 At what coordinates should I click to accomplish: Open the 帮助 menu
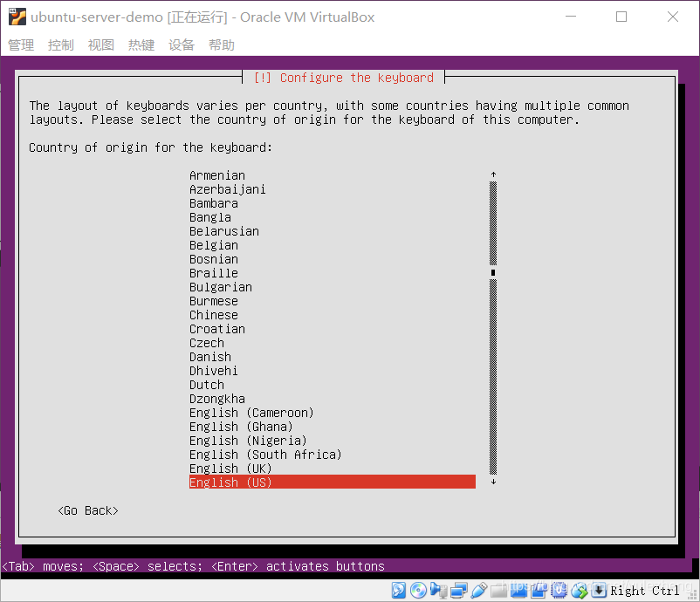click(x=222, y=44)
